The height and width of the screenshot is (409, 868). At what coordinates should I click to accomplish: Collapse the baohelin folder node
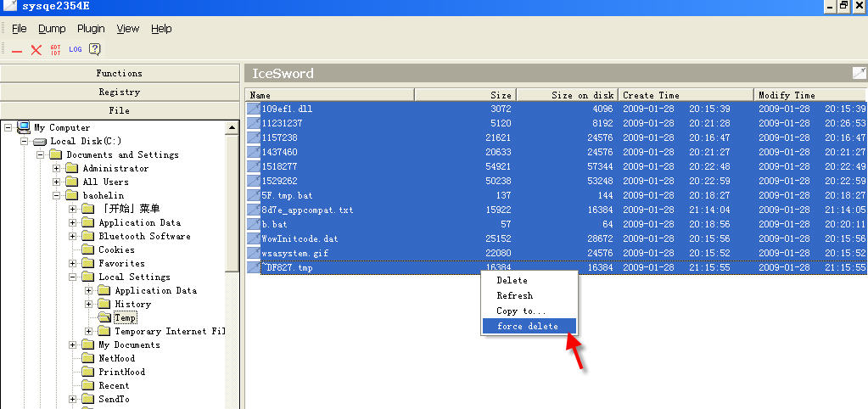[x=56, y=195]
